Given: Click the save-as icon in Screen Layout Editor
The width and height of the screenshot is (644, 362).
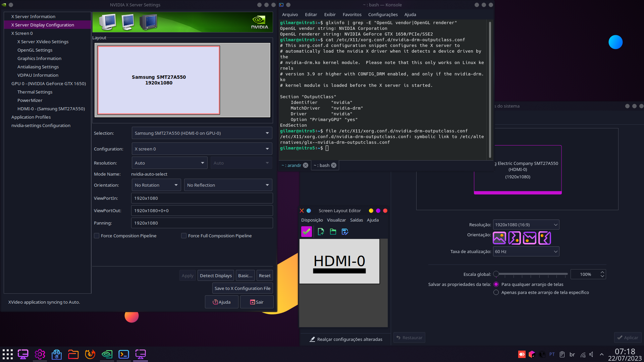Looking at the screenshot, I should coord(345,232).
